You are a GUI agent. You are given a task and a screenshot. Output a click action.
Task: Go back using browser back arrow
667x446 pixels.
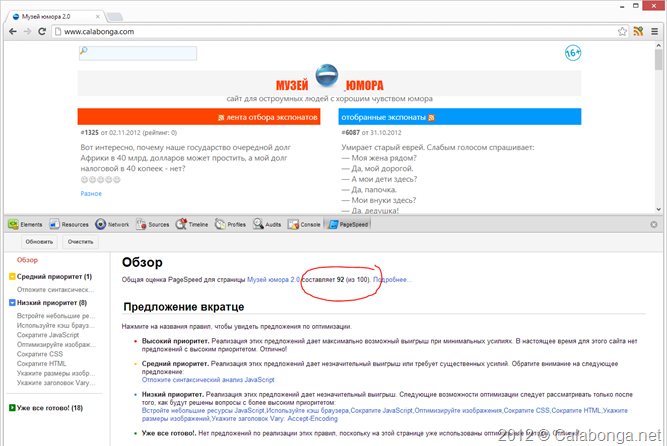coord(13,31)
